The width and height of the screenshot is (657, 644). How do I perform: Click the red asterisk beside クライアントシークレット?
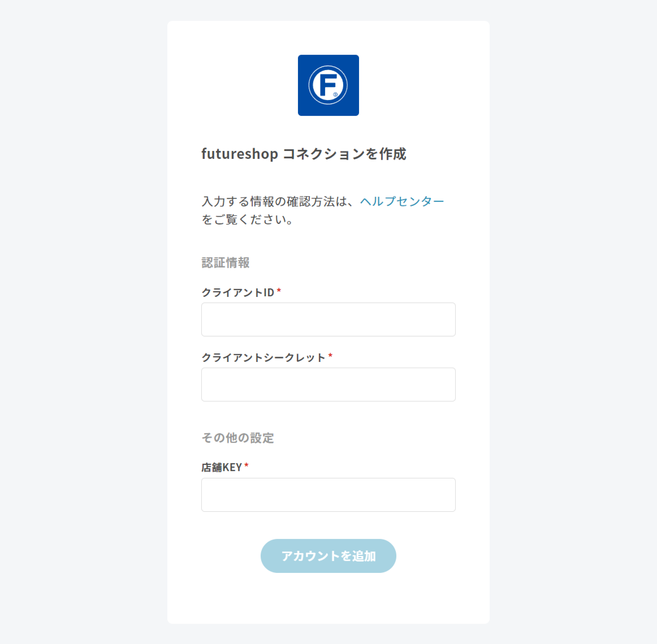click(330, 356)
